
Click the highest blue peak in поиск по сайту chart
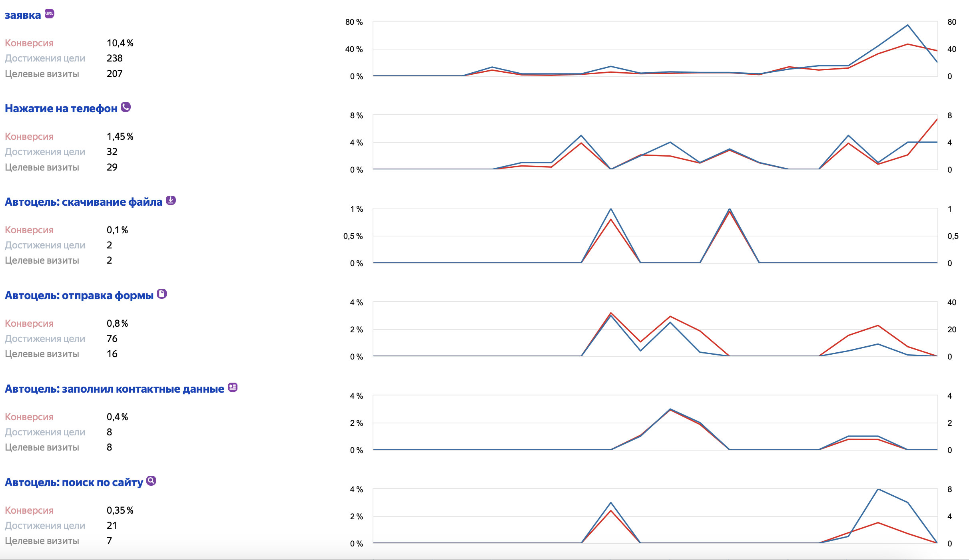tap(878, 489)
